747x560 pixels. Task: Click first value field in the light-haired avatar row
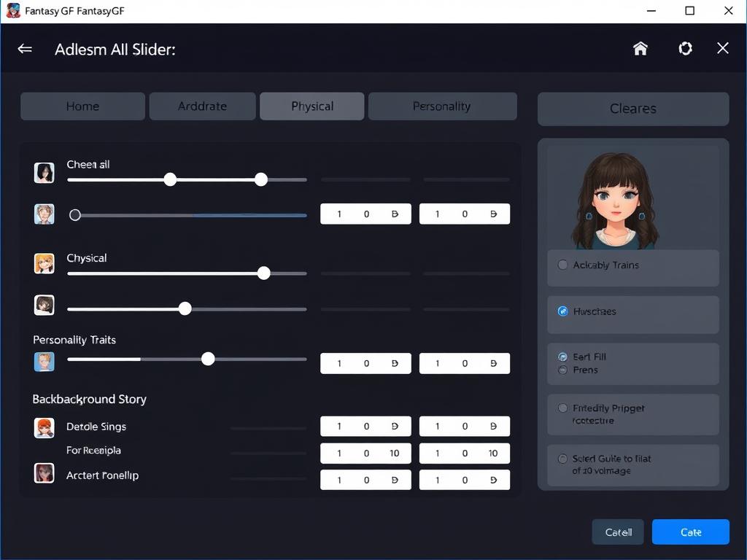tap(366, 214)
